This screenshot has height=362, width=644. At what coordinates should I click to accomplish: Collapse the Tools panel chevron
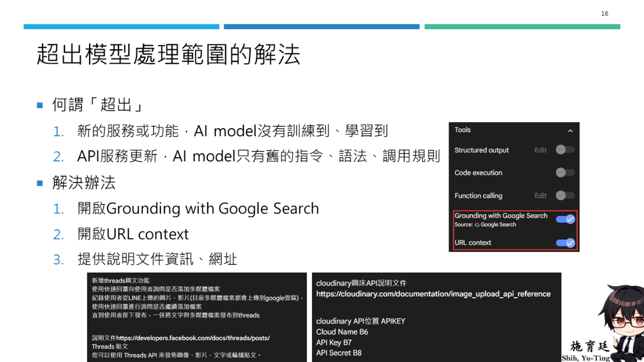[570, 130]
